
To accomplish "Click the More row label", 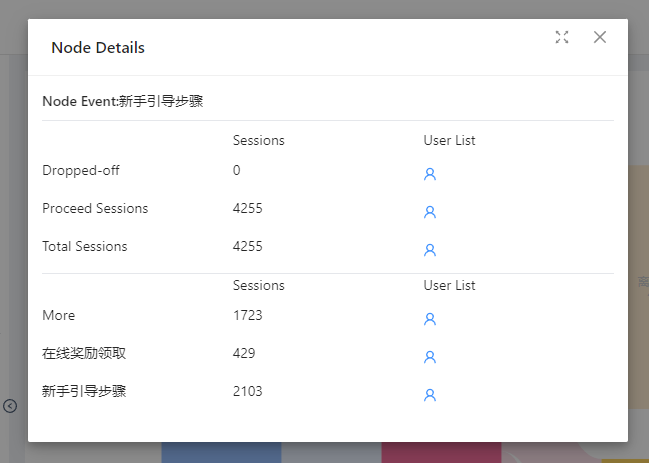I will tap(59, 316).
